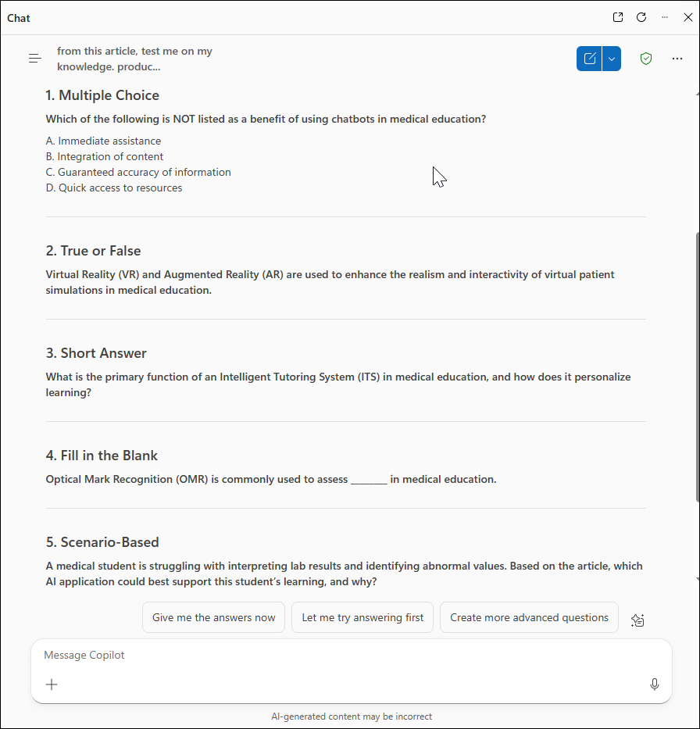Open the window settings ellipsis menu
This screenshot has width=700, height=729.
[665, 16]
